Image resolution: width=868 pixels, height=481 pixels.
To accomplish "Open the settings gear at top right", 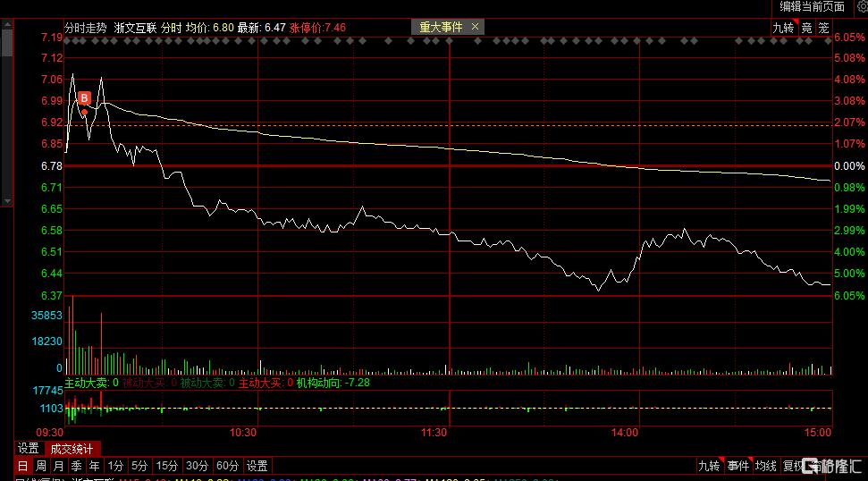I will tap(863, 6).
